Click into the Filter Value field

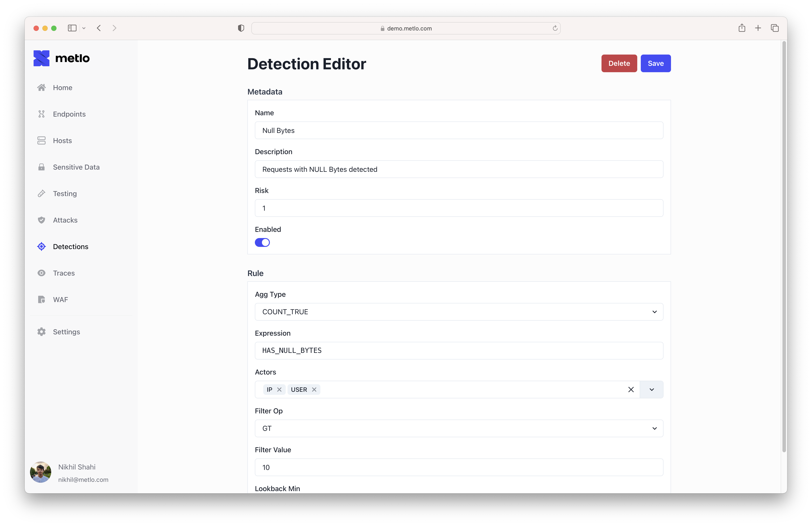pos(459,467)
